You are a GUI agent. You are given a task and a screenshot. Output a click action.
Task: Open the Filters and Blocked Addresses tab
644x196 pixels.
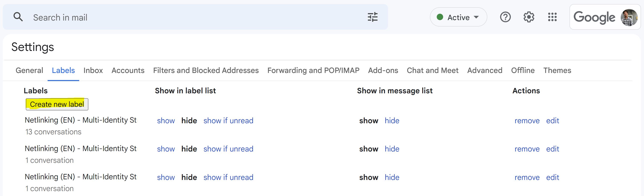206,70
